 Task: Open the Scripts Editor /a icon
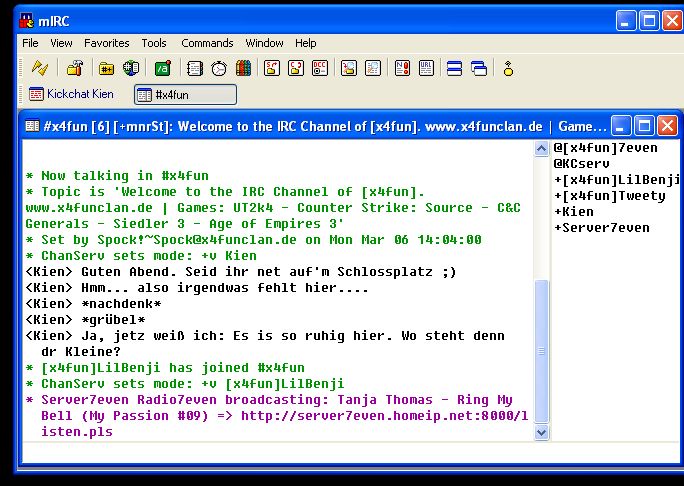pos(162,68)
